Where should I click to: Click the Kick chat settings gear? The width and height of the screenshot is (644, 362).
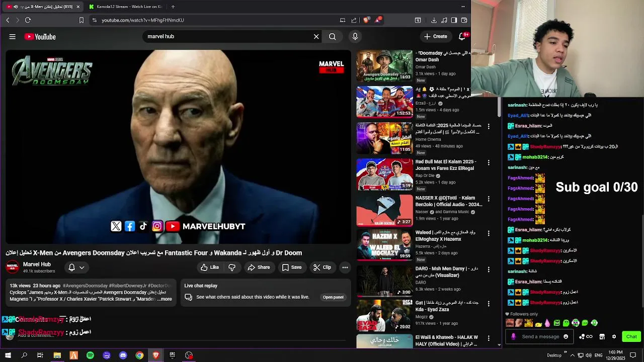click(x=614, y=337)
